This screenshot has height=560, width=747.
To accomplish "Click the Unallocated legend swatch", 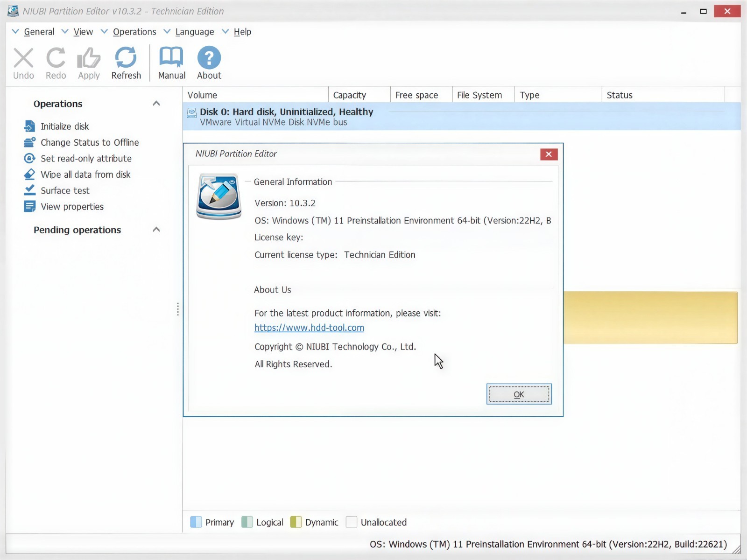I will (x=351, y=522).
